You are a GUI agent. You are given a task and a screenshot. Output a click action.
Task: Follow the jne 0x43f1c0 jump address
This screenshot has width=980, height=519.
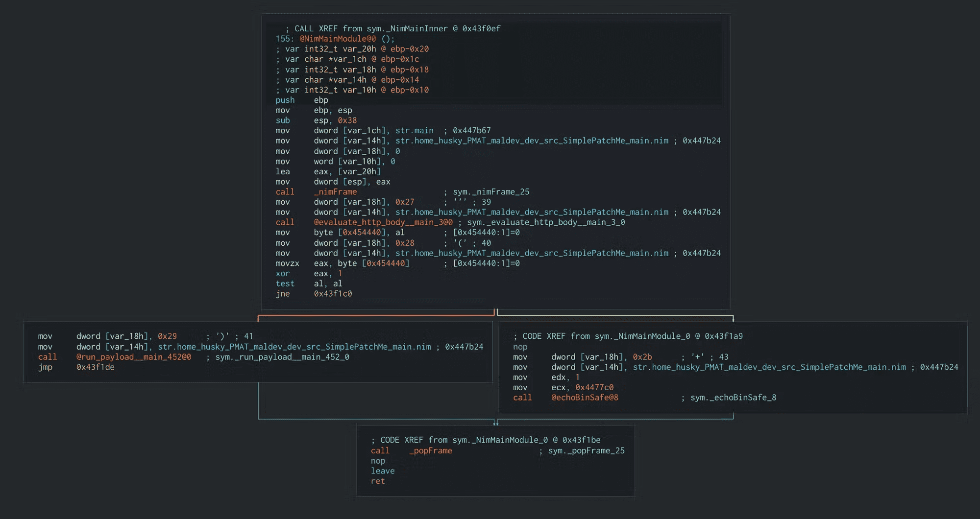333,294
